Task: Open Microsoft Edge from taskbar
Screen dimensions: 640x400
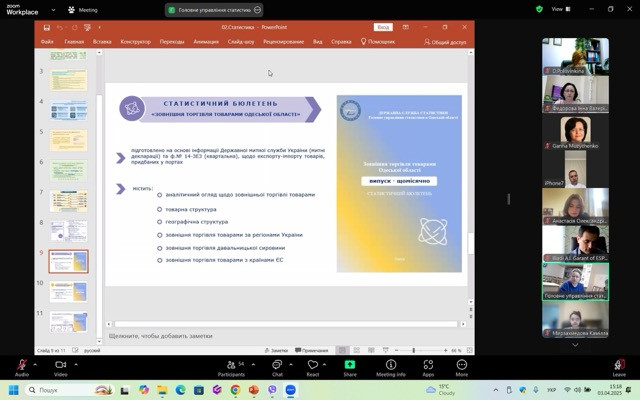Action: tap(180, 390)
